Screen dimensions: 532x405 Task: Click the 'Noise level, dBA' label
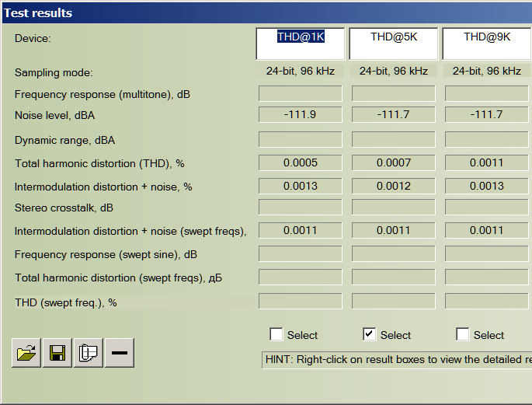point(54,115)
